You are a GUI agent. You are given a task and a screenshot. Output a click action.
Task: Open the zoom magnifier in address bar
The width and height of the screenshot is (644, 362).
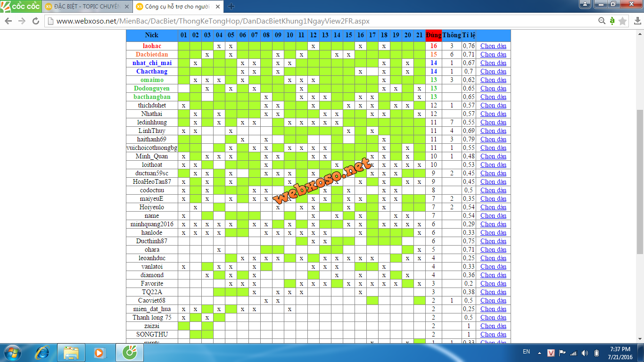pyautogui.click(x=602, y=21)
